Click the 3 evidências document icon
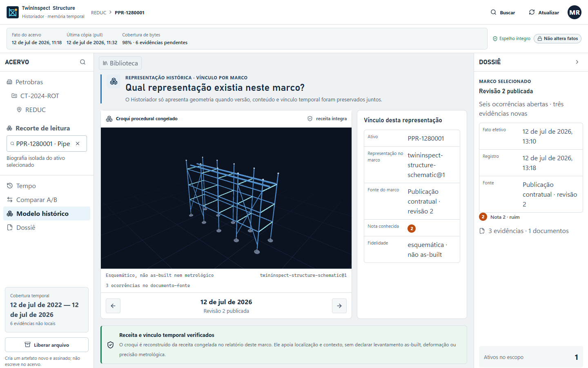The image size is (588, 368). tap(482, 231)
